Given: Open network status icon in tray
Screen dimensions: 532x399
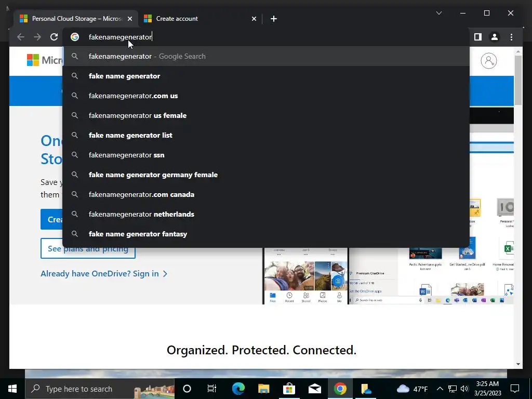Looking at the screenshot, I should tap(453, 389).
